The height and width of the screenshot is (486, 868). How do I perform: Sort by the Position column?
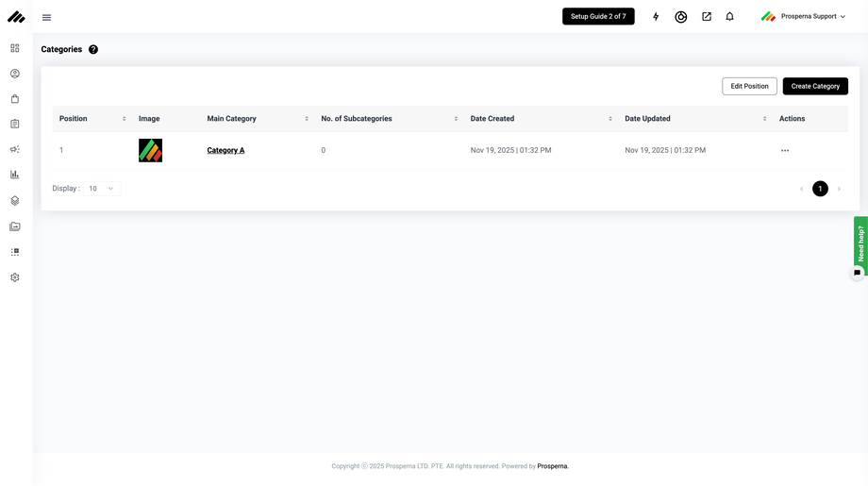[124, 119]
